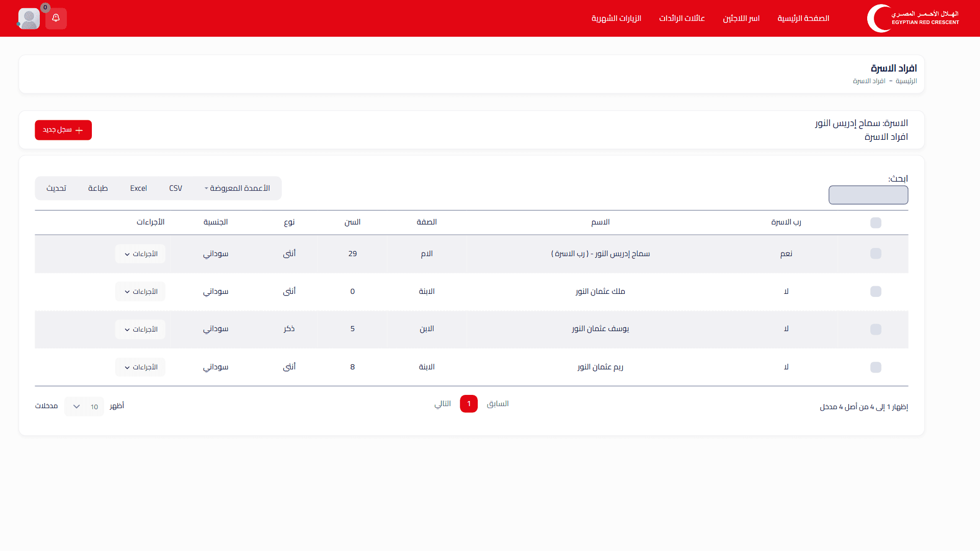Click age cell showing 29

pyautogui.click(x=353, y=254)
